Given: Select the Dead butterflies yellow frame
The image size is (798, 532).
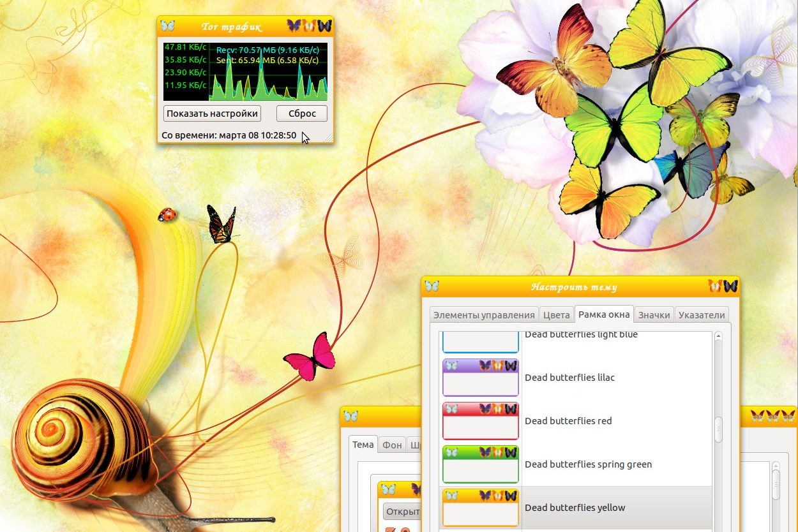Looking at the screenshot, I should (x=576, y=508).
